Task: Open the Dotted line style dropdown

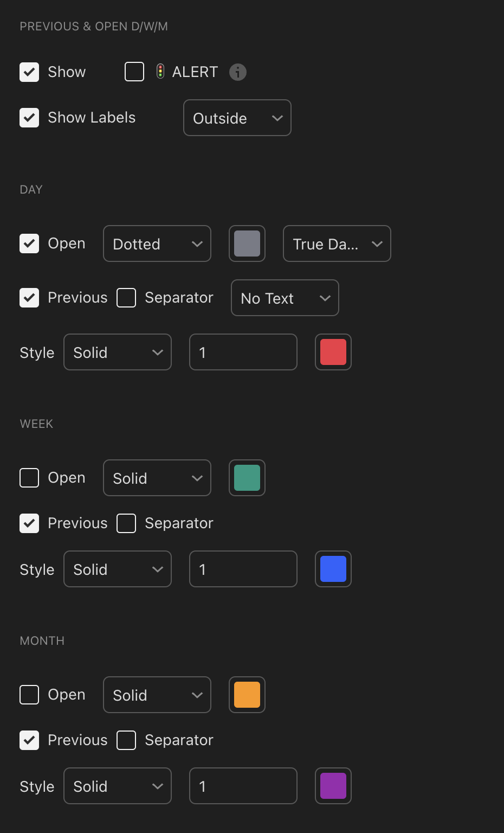Action: (x=157, y=244)
